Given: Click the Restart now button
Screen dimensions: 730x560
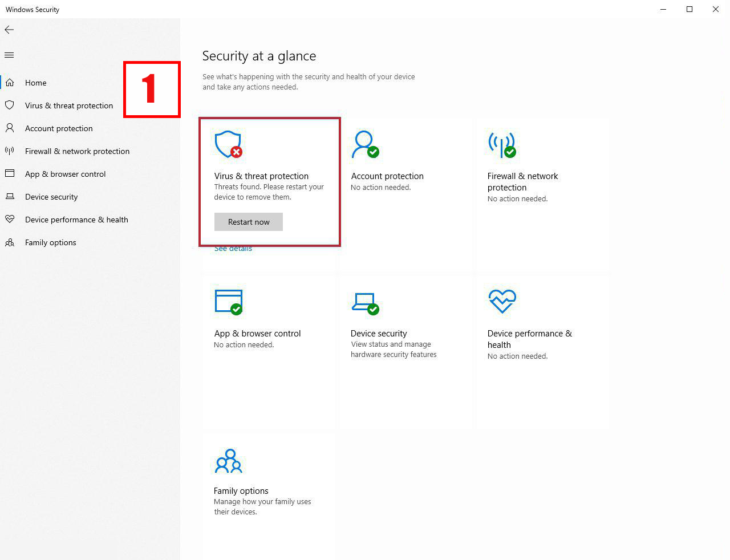Looking at the screenshot, I should point(249,222).
